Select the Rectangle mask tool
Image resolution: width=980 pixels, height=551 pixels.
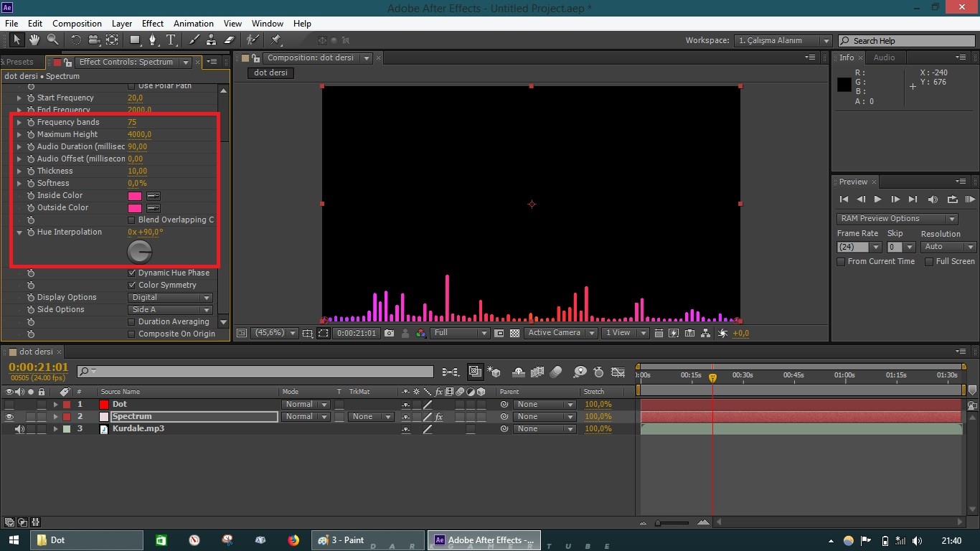click(135, 40)
